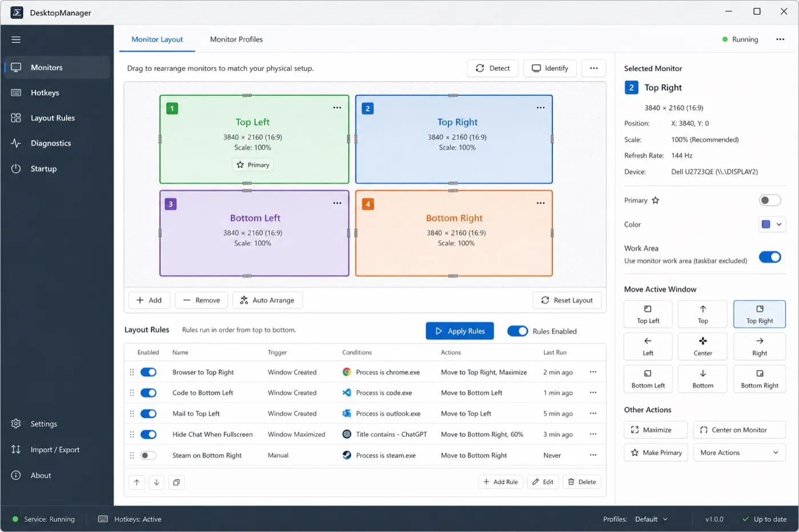Toggle the Work Area switch
The height and width of the screenshot is (532, 799).
tap(770, 257)
